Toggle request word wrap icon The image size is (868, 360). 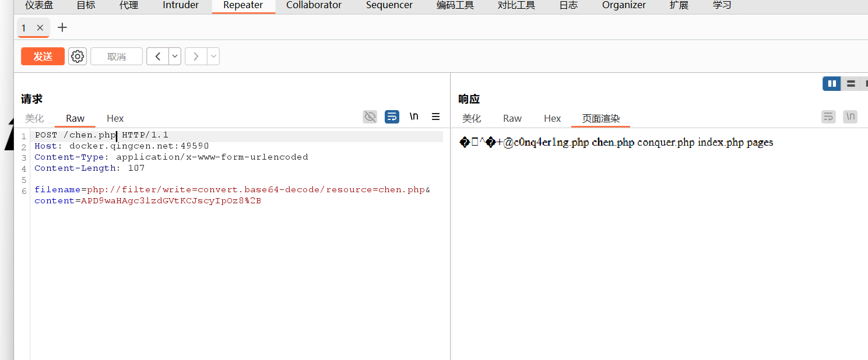point(392,117)
